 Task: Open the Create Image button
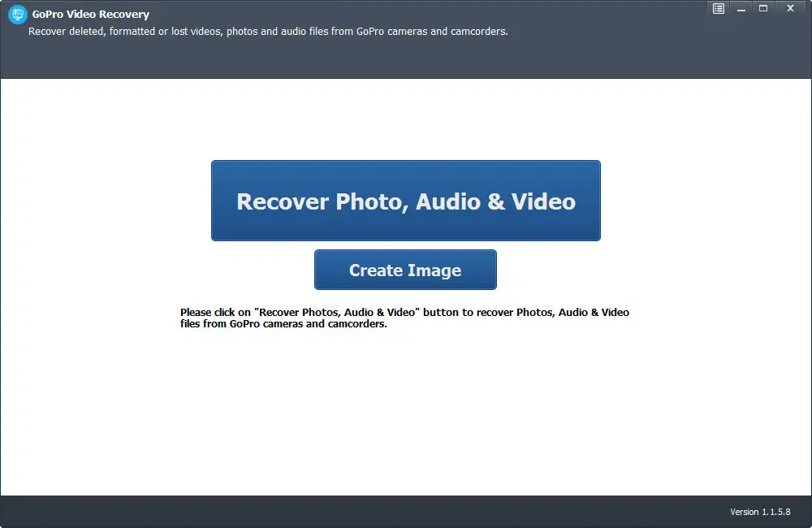pyautogui.click(x=405, y=270)
